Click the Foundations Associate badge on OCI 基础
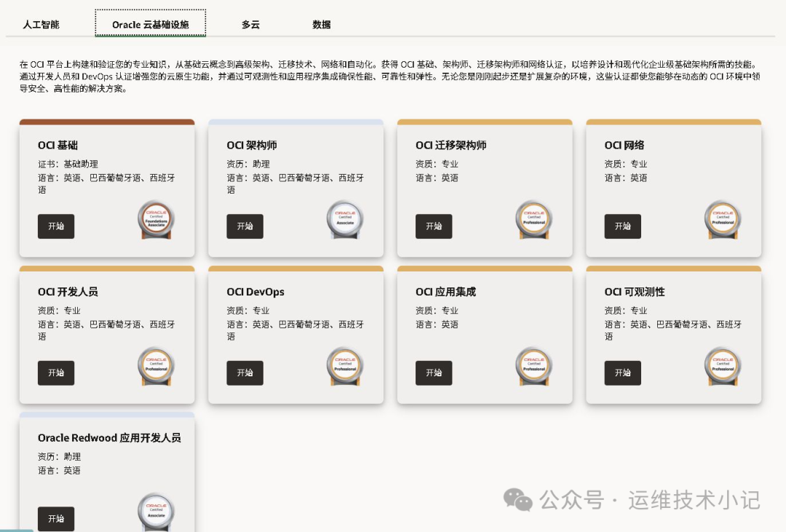The height and width of the screenshot is (532, 786). click(x=156, y=220)
